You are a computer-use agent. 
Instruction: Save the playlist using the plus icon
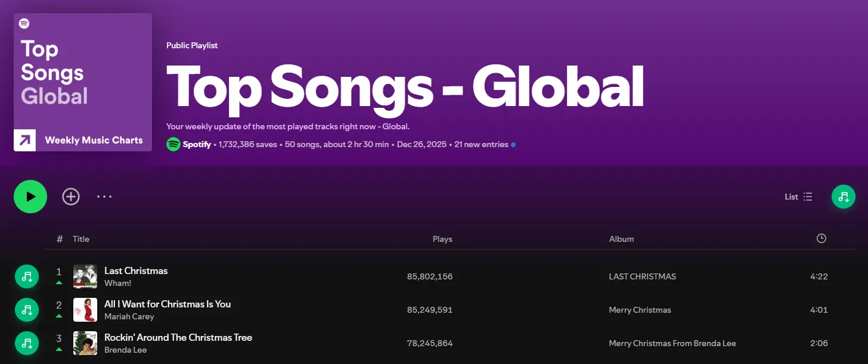coord(70,196)
